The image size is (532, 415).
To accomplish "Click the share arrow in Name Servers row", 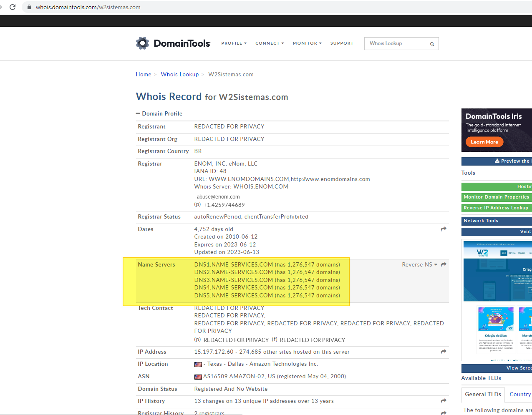I will (444, 264).
